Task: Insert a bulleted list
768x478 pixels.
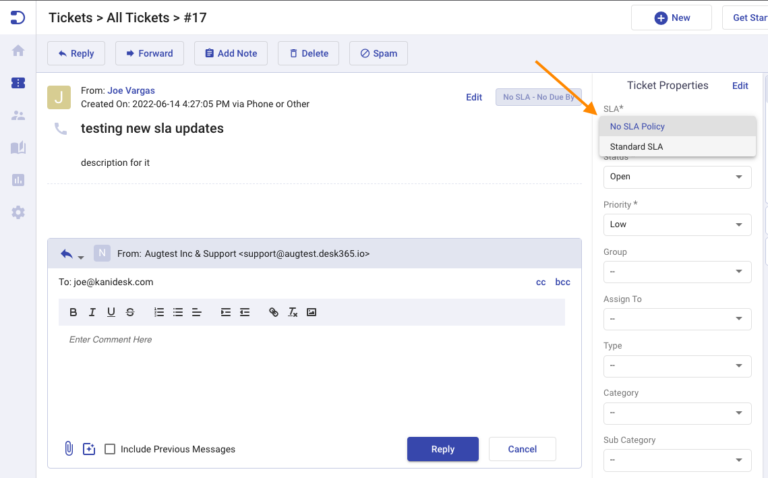Action: (x=178, y=312)
